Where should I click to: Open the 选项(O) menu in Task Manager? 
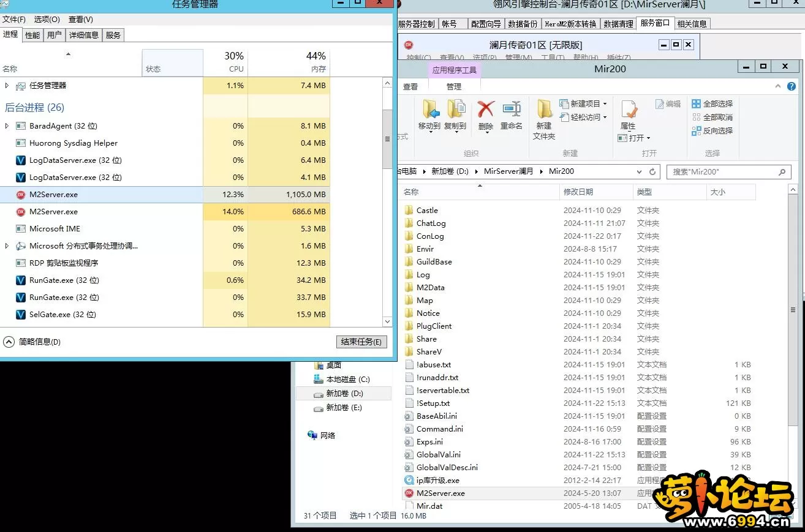[x=47, y=20]
